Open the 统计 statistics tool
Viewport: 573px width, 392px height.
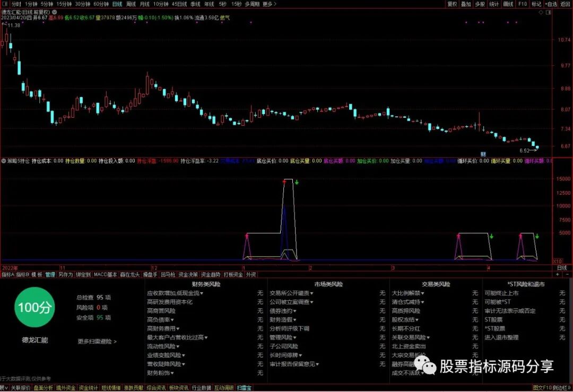[494, 4]
